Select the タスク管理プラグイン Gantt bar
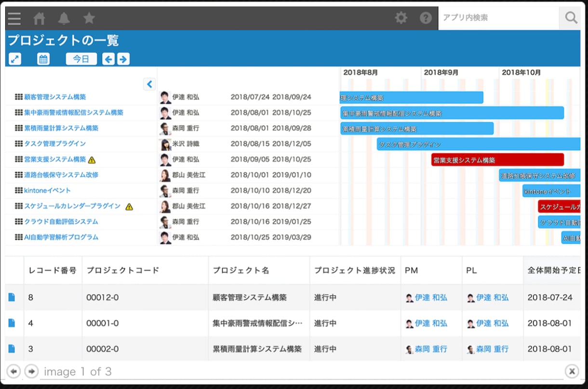The width and height of the screenshot is (588, 389). [479, 144]
